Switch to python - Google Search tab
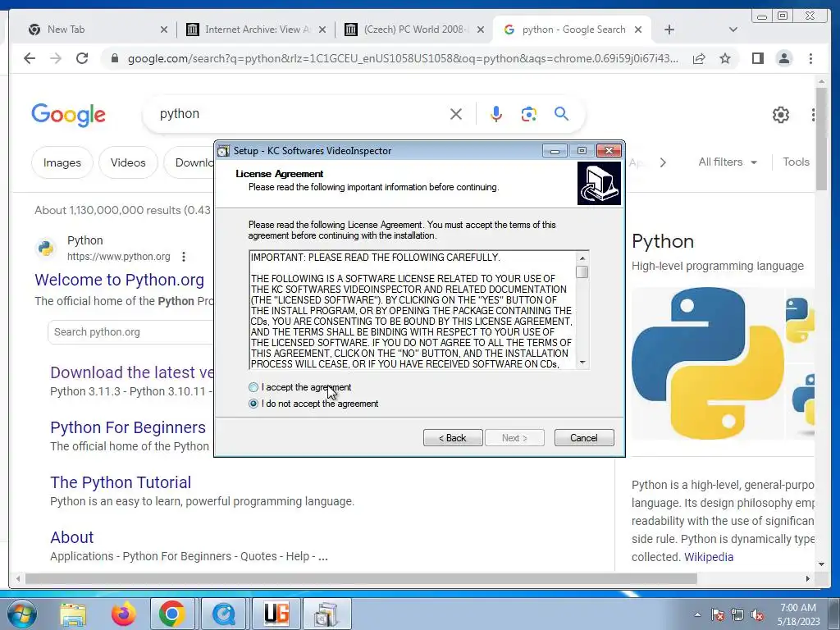Viewport: 840px width, 630px height. tap(573, 30)
